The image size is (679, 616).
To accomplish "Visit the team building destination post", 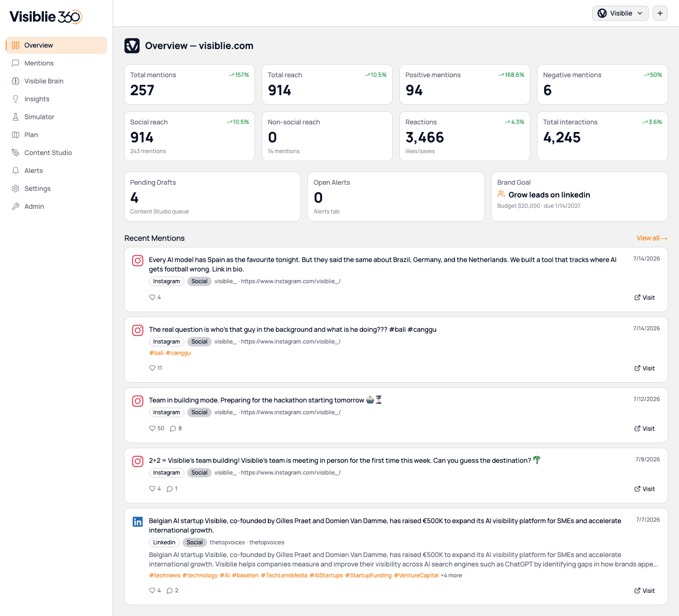I will click(x=645, y=489).
